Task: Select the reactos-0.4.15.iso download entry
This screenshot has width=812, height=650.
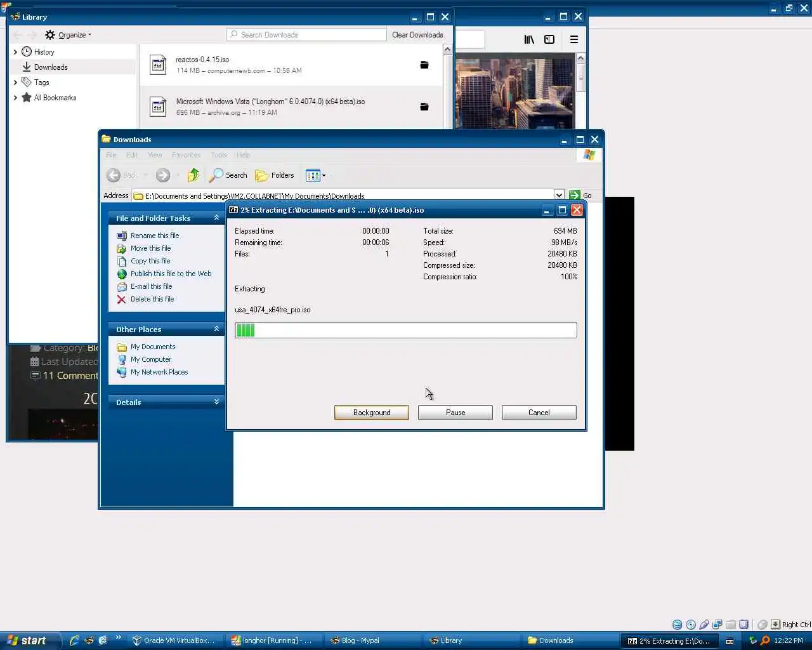Action: point(291,65)
